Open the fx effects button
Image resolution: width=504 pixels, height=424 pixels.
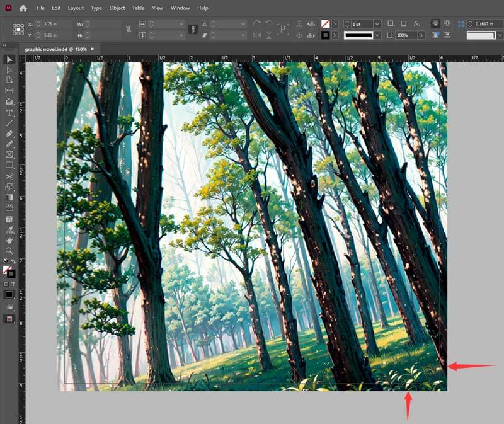[x=416, y=23]
